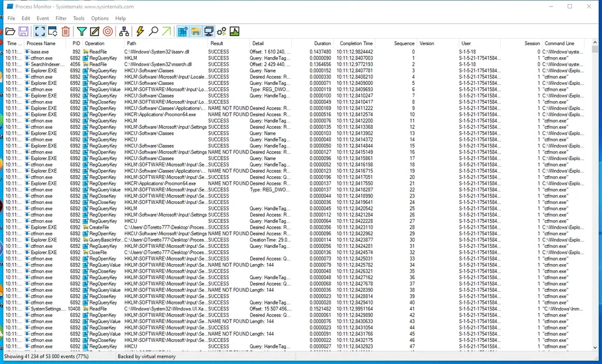Open a saved log with the folder icon
Viewport: 602px width, 364px height.
coord(10,31)
